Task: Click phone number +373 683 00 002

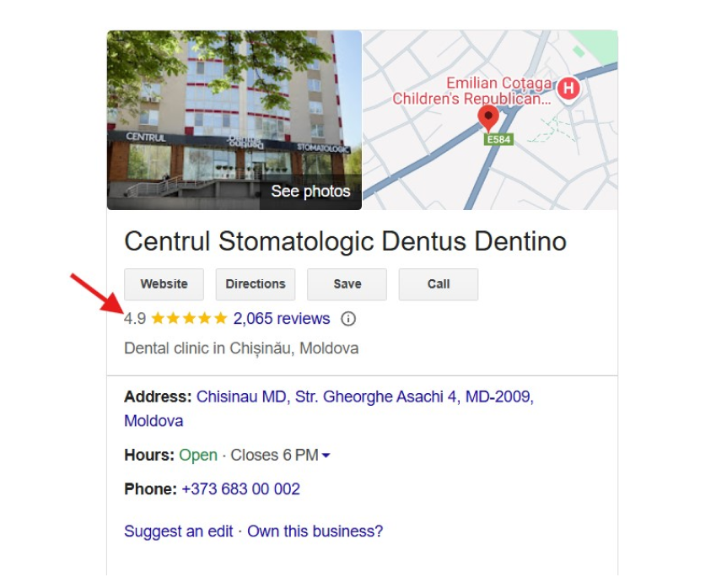Action: click(x=240, y=489)
